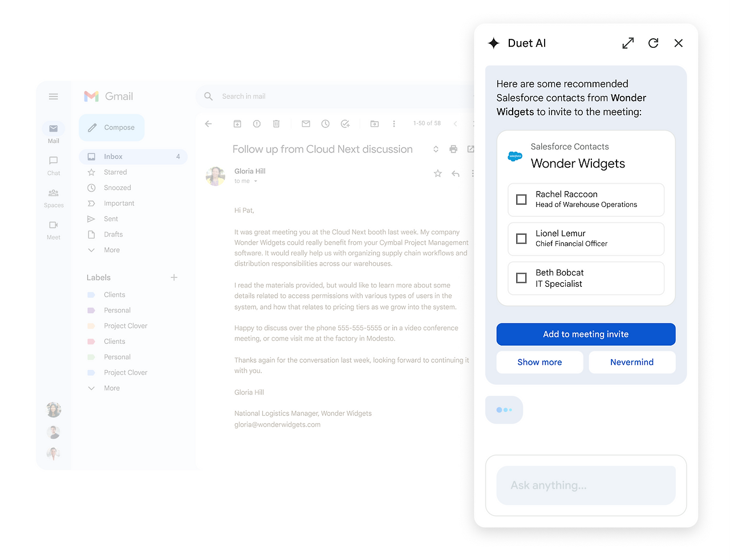Click Add to meeting invite
Image resolution: width=730 pixels, height=560 pixels.
[586, 335]
